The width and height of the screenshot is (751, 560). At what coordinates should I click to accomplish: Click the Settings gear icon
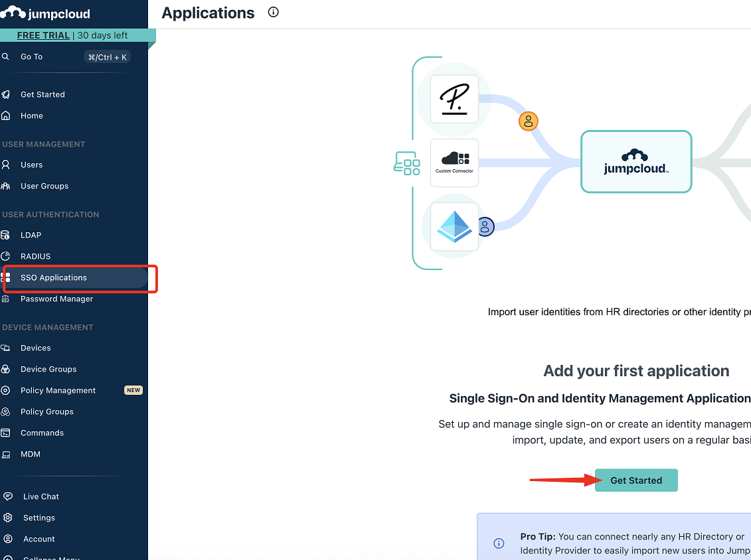(x=8, y=518)
